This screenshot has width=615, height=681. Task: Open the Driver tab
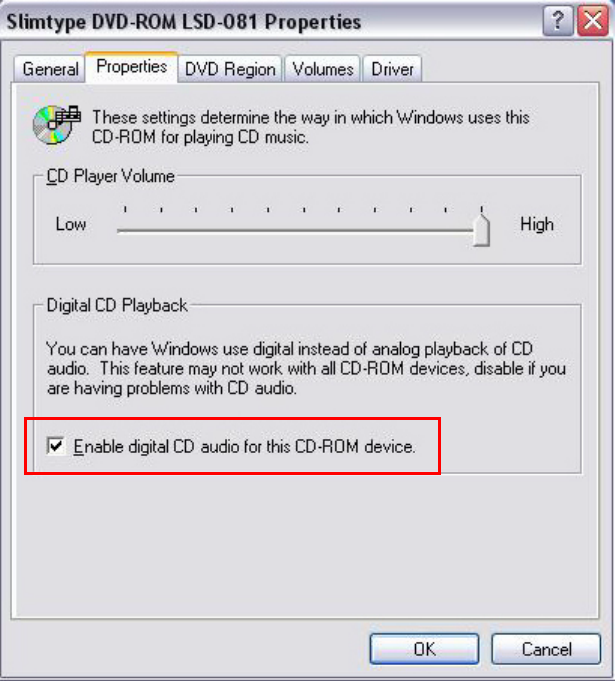click(x=392, y=69)
